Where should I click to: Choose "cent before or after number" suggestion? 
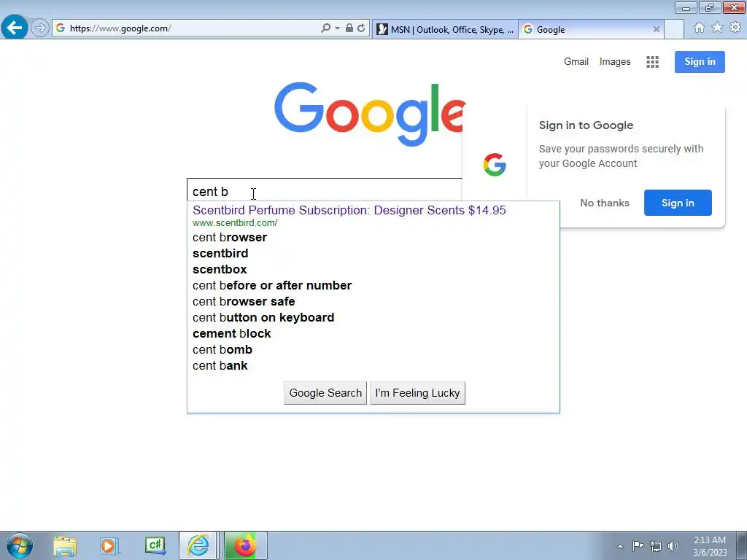point(373,285)
